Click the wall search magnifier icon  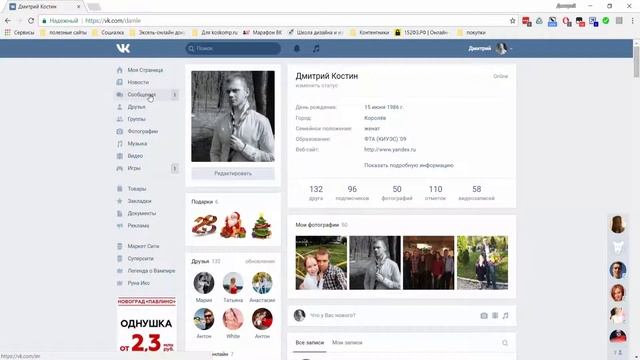(x=505, y=343)
